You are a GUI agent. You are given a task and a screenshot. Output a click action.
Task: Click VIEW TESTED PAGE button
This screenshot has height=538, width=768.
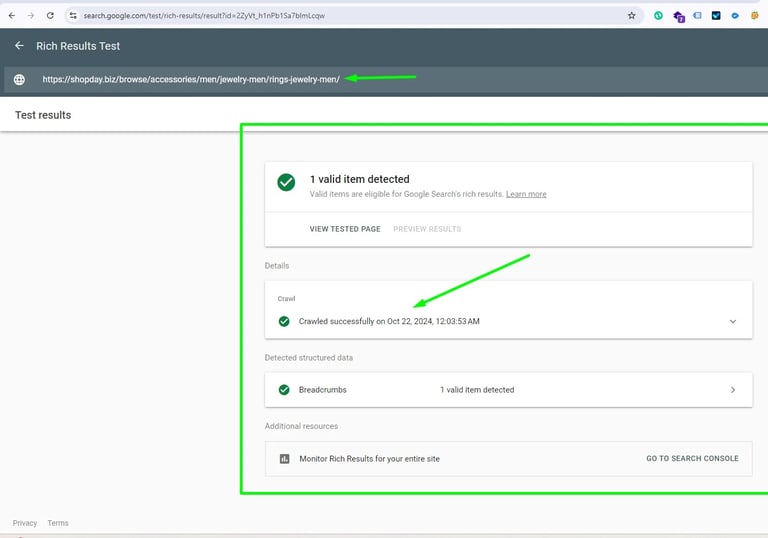(x=345, y=229)
